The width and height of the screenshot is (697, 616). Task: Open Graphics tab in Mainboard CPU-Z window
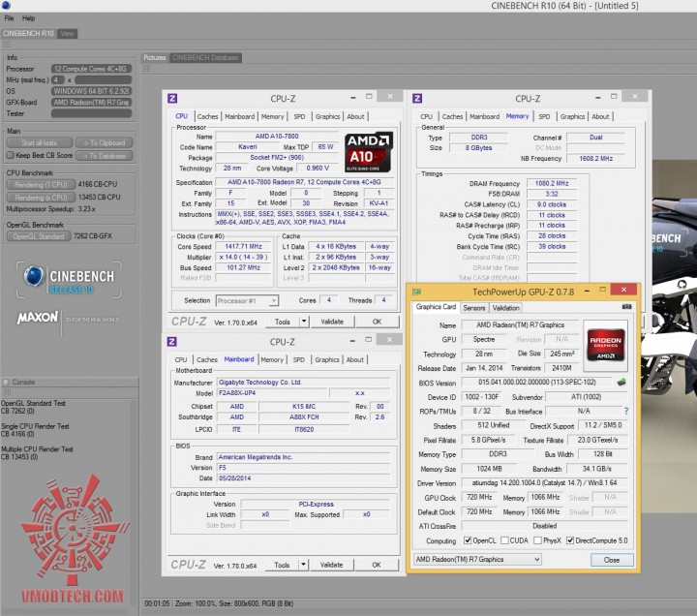[327, 359]
